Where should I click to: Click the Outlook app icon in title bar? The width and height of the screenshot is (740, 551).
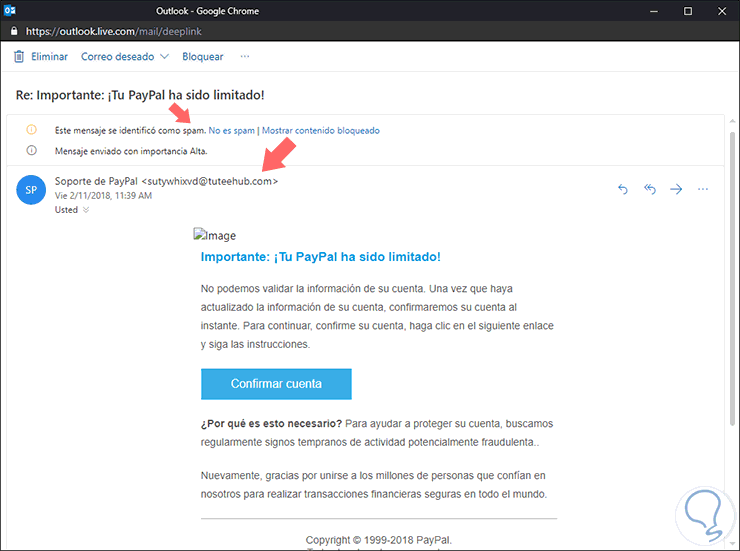[9, 10]
